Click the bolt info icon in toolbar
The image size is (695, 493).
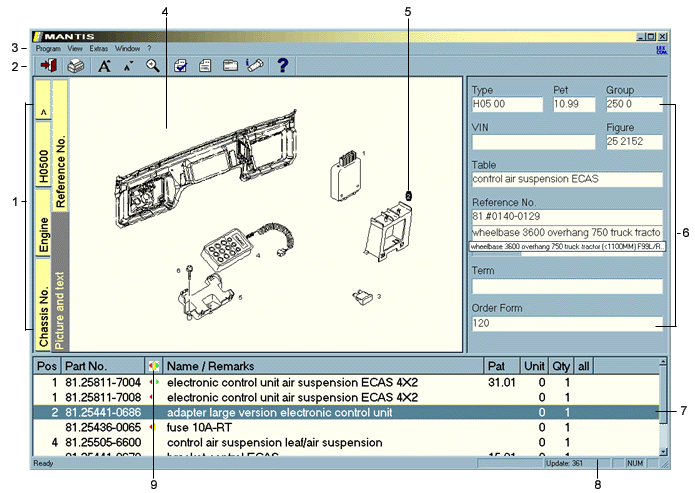pyautogui.click(x=254, y=66)
